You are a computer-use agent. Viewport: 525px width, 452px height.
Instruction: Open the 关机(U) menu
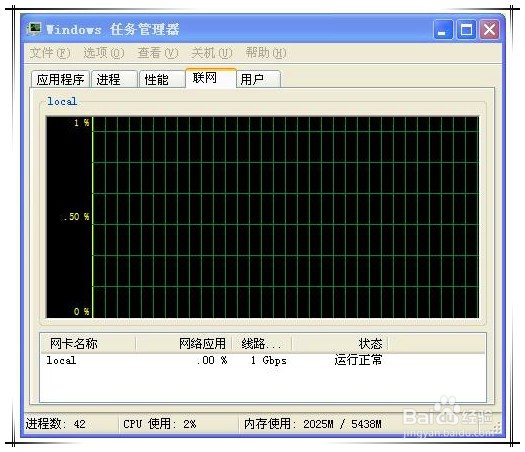212,53
